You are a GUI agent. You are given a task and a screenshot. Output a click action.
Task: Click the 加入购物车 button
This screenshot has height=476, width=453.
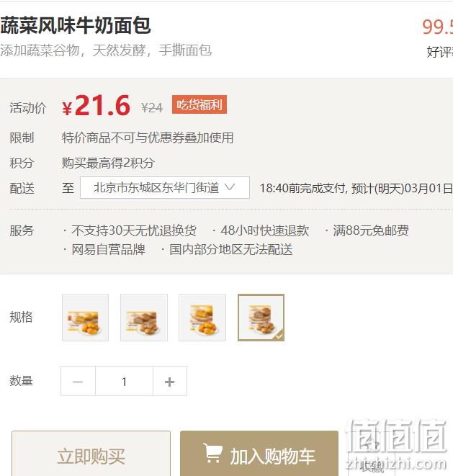tap(259, 454)
